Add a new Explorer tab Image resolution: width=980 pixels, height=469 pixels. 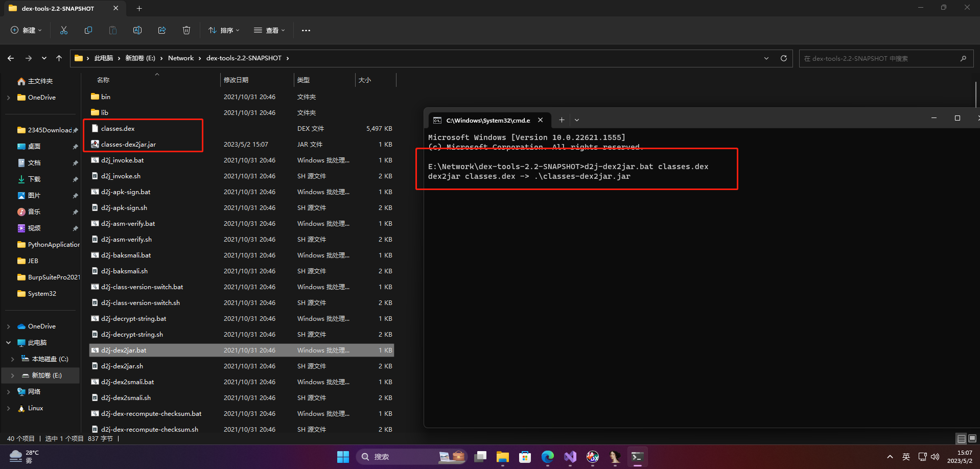[x=139, y=8]
